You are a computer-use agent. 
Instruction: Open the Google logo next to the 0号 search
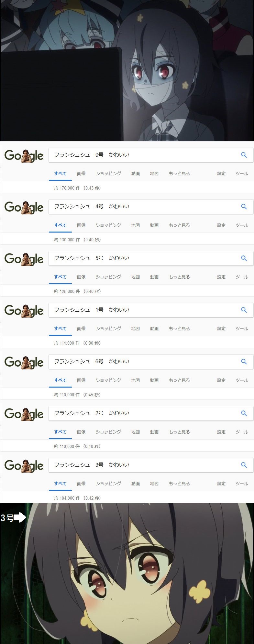pos(24,156)
